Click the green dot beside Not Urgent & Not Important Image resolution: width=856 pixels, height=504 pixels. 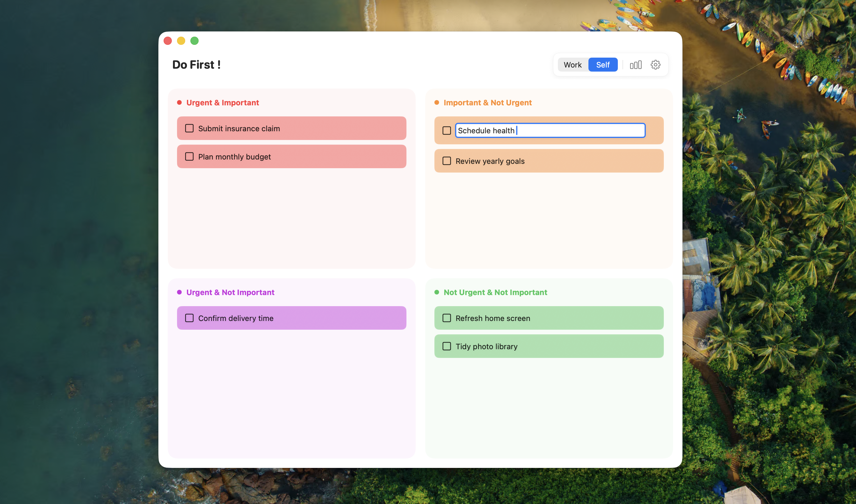point(437,292)
